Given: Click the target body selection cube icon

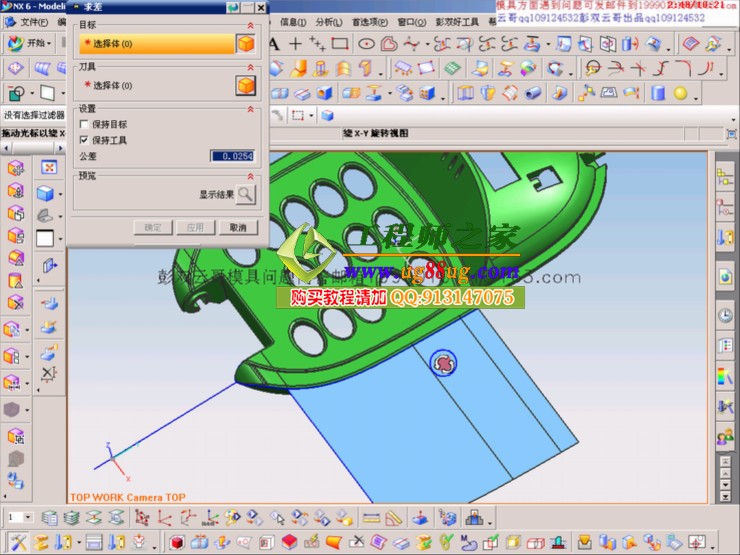Looking at the screenshot, I should pos(245,43).
